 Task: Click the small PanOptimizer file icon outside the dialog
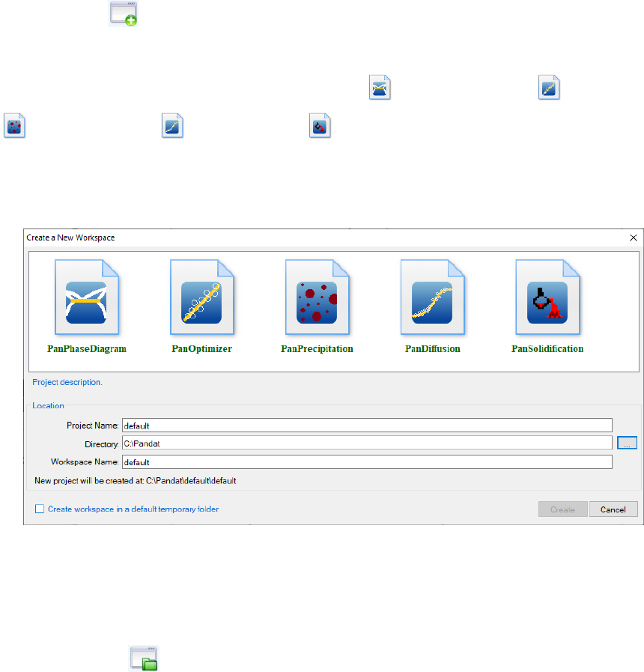coord(550,88)
